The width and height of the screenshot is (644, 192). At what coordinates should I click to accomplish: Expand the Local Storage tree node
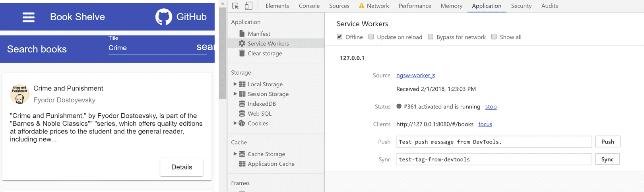click(x=235, y=84)
